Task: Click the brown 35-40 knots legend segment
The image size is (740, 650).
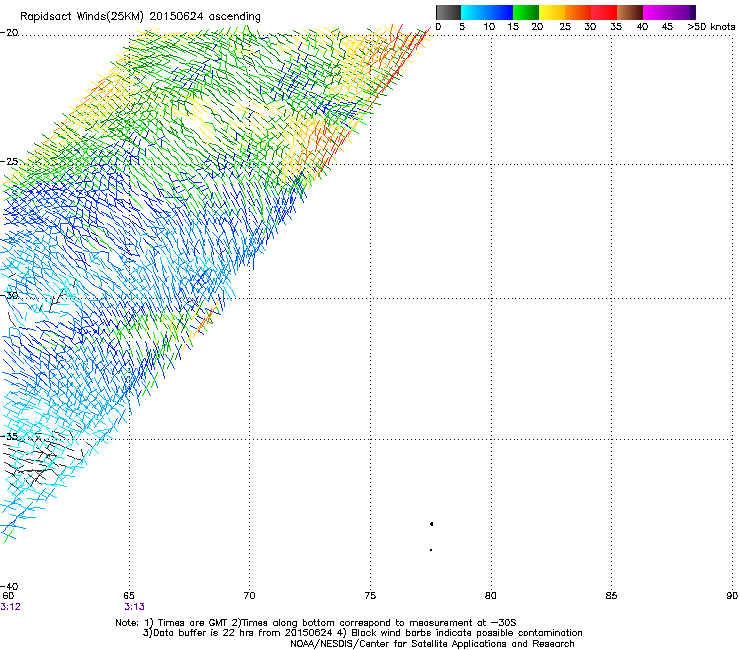Action: (630, 12)
